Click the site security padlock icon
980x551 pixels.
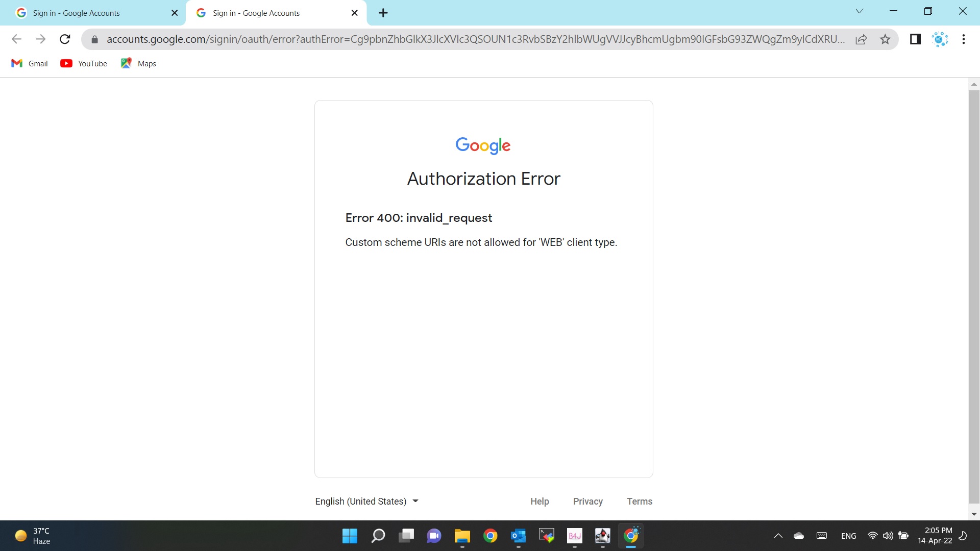94,39
